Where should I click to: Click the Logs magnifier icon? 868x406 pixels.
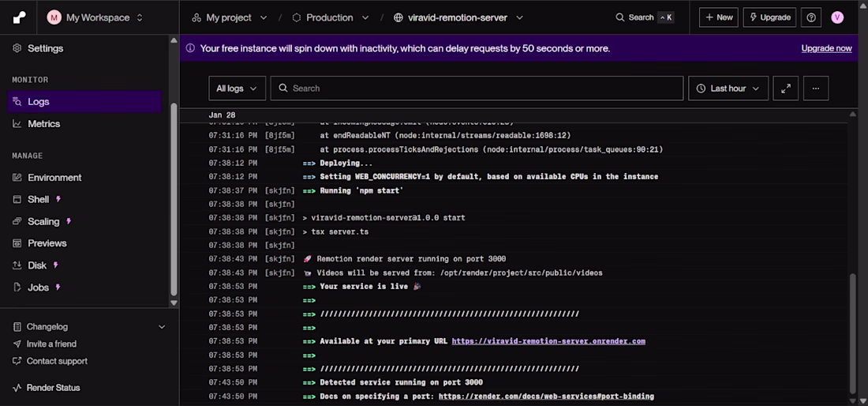coord(17,102)
